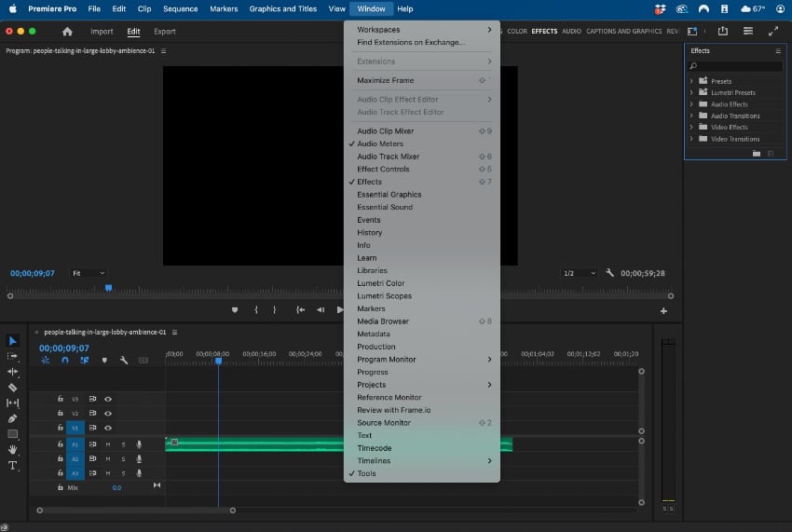Expand Audio Transitions folder
This screenshot has width=792, height=532.
point(691,116)
